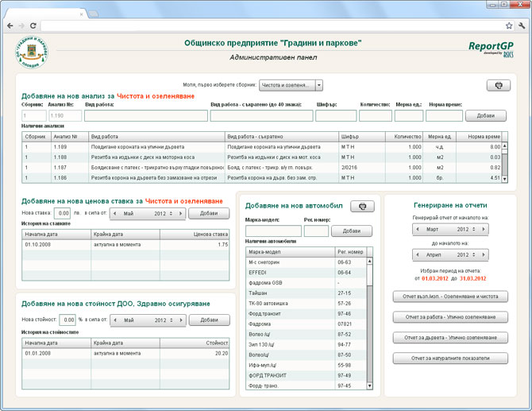Sort automobiles by Марка-модел column header

pos(291,252)
